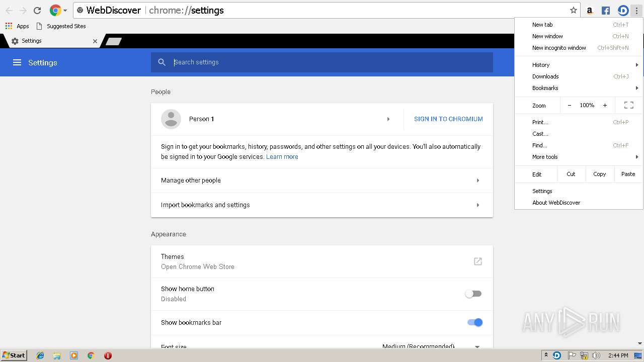This screenshot has width=644, height=362.
Task: Click the Windows Start button
Action: [x=14, y=355]
